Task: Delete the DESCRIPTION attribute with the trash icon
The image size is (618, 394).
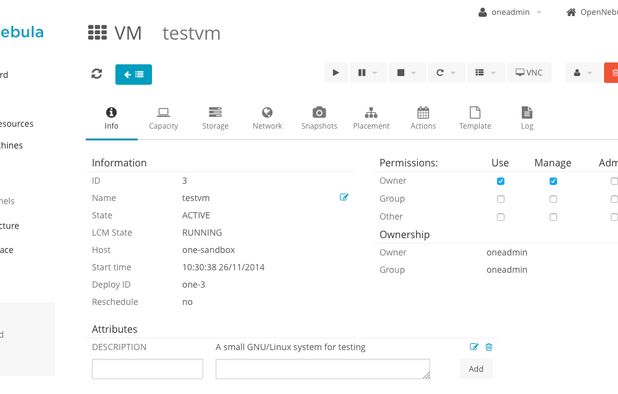Action: (x=489, y=347)
